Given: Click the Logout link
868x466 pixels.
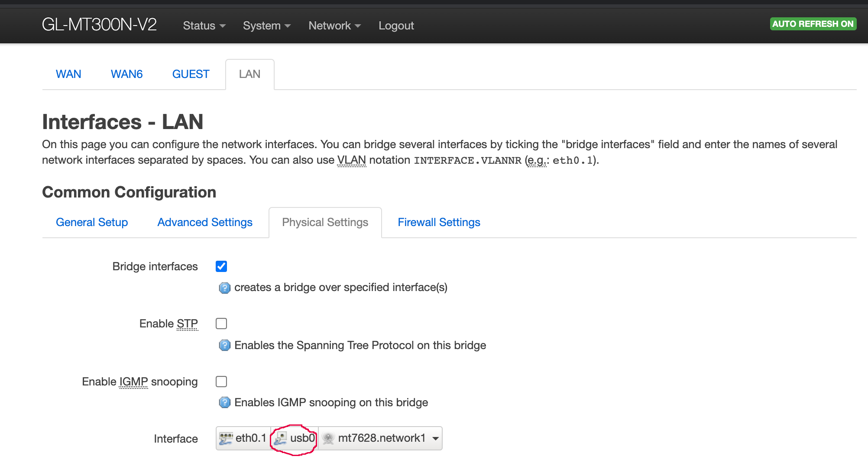Looking at the screenshot, I should coord(396,26).
